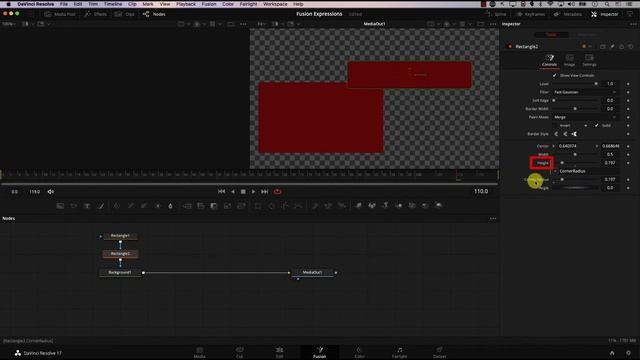Image resolution: width=640 pixels, height=360 pixels.
Task: Add a Text3D node from toolbar
Action: tap(385, 205)
